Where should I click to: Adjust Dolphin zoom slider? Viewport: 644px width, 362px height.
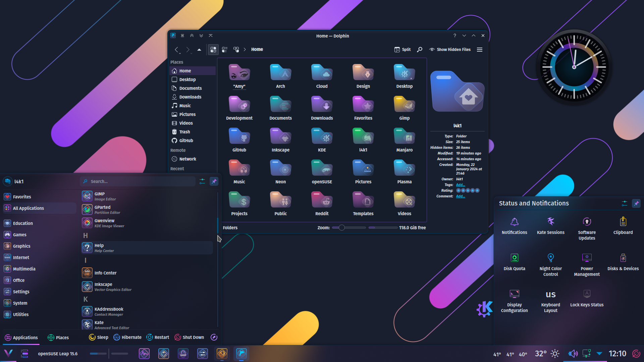[x=349, y=228]
